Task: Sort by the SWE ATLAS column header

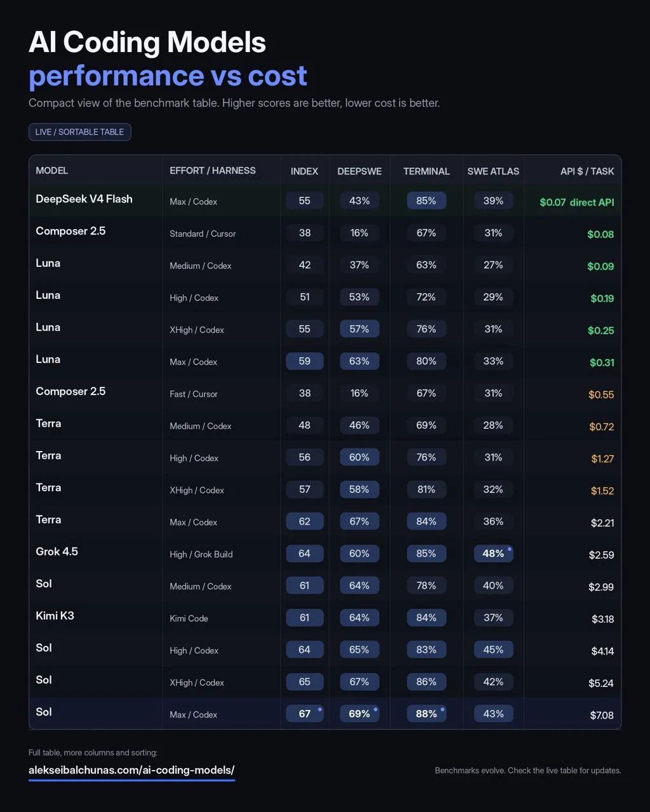Action: pyautogui.click(x=493, y=171)
